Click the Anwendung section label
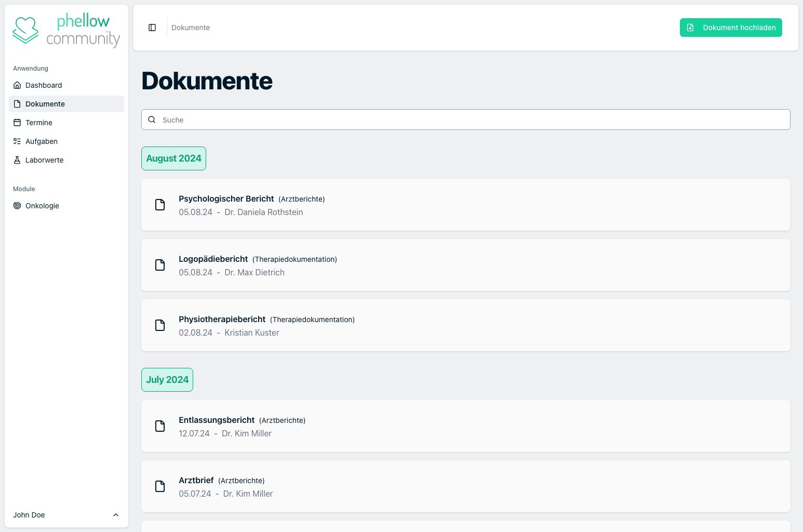Screen dimensions: 803x532 pos(31,68)
